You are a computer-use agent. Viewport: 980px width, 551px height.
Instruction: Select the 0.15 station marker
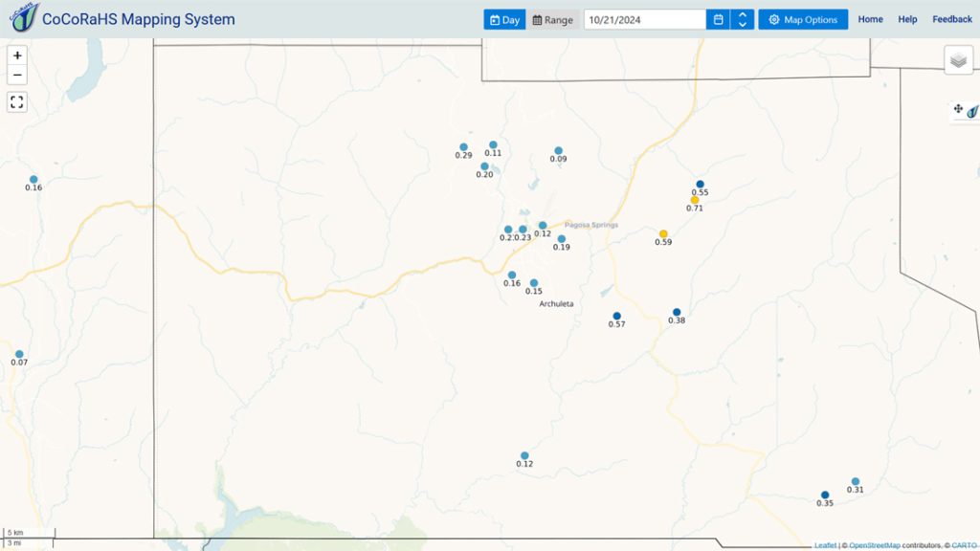coord(534,283)
